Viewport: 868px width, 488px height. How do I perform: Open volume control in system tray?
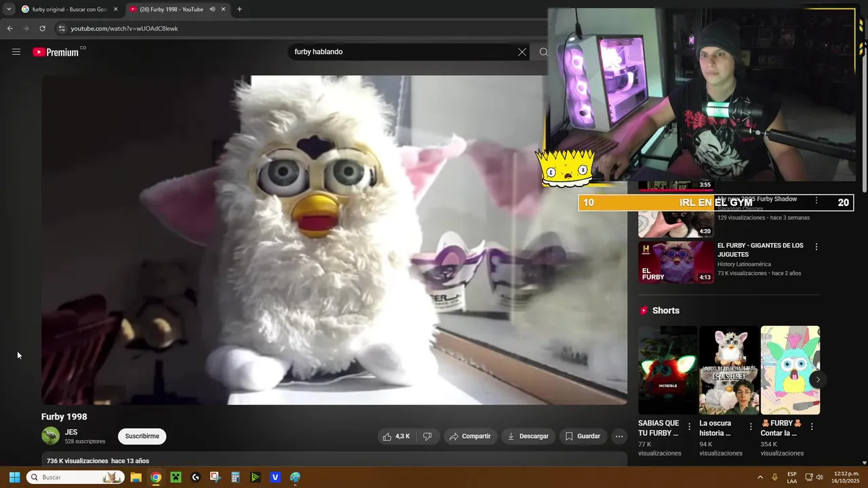point(820,477)
